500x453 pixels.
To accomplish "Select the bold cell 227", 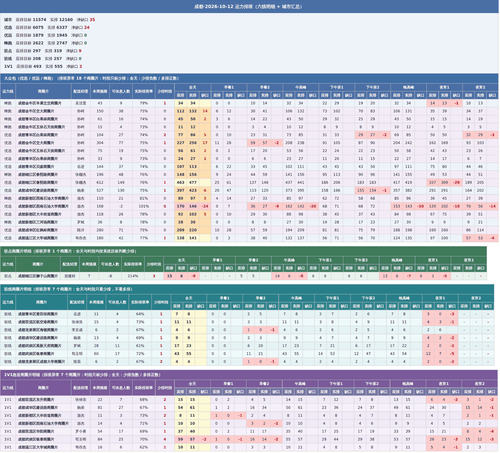I will click(181, 143).
